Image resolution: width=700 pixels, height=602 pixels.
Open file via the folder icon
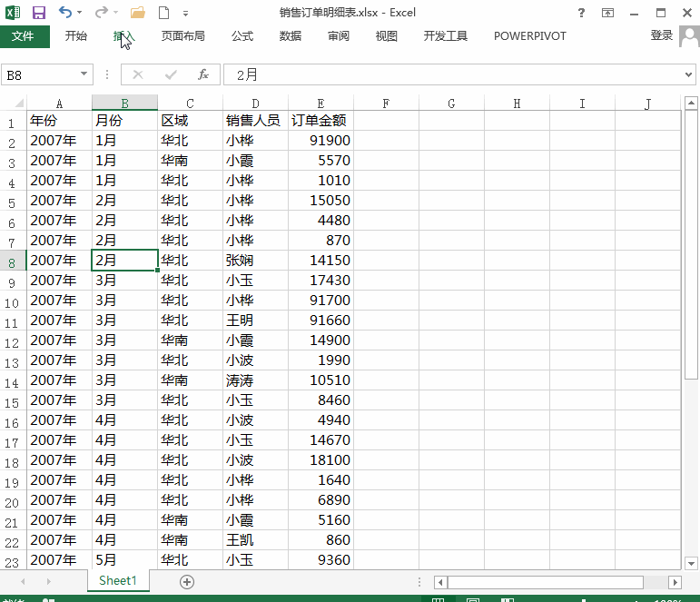(x=137, y=13)
